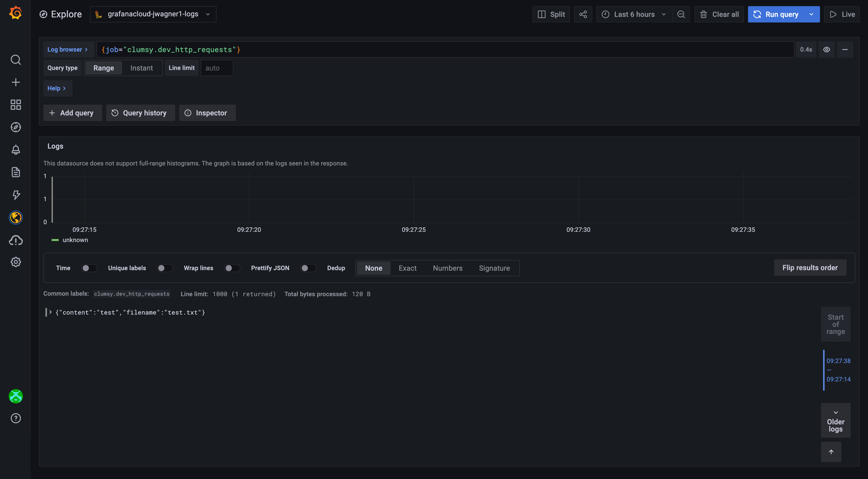Open the Dashboards grid icon in the sidebar

[16, 105]
